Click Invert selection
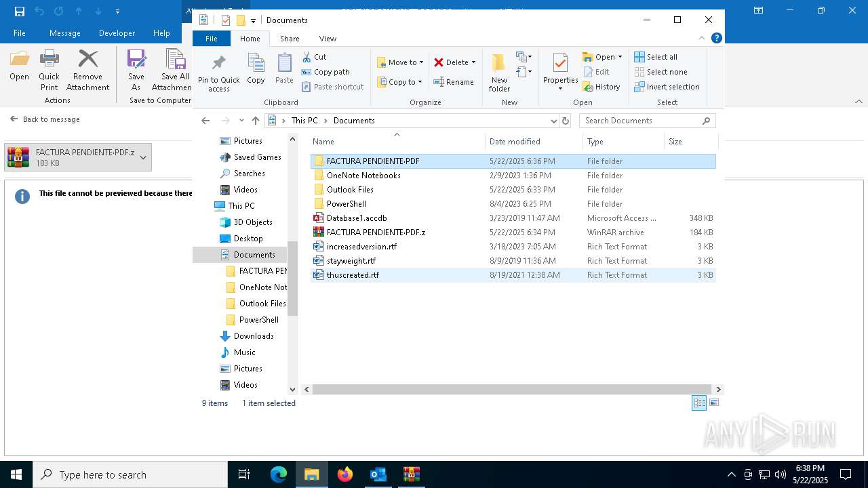This screenshot has height=488, width=868. pos(667,87)
